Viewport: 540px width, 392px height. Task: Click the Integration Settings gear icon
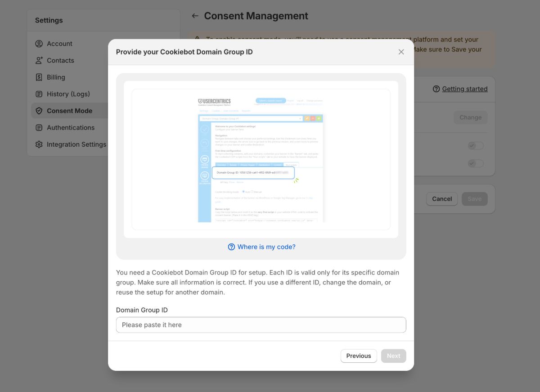point(39,144)
